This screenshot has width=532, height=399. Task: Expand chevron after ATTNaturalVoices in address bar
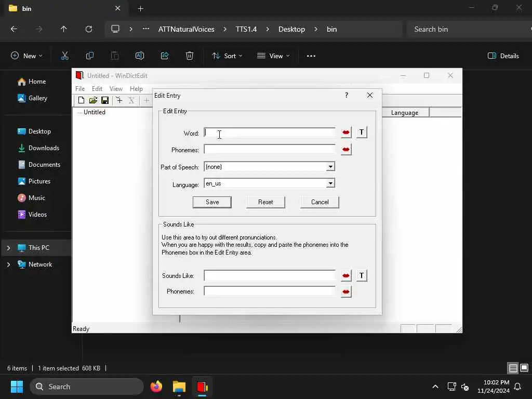click(224, 29)
